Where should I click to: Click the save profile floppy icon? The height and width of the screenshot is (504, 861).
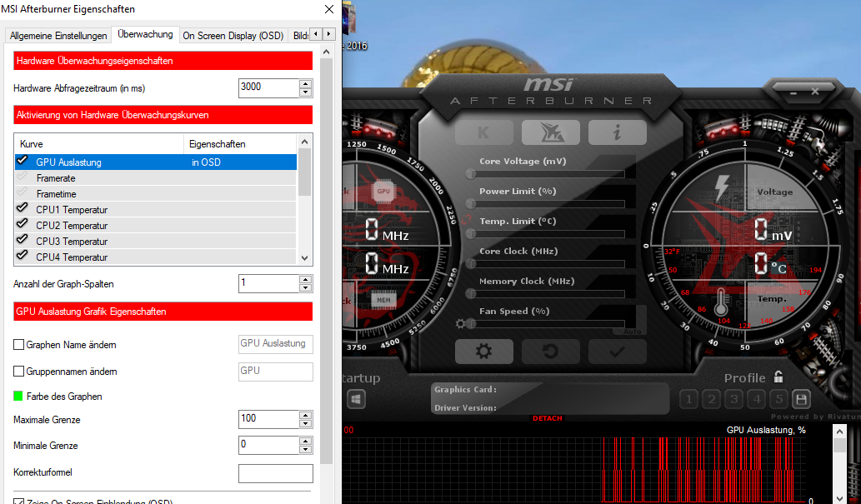[801, 399]
